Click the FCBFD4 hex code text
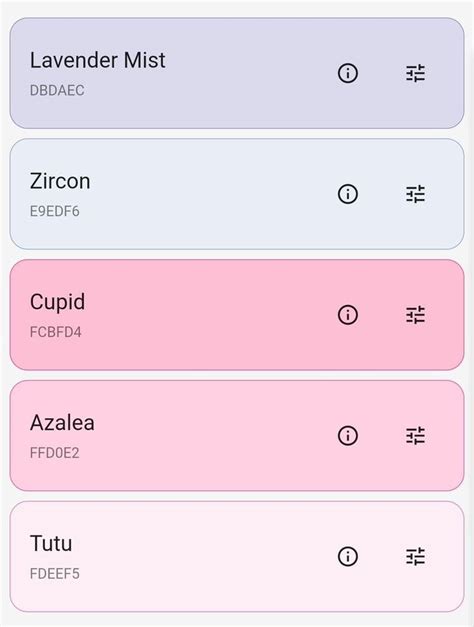The height and width of the screenshot is (627, 474). click(x=56, y=332)
